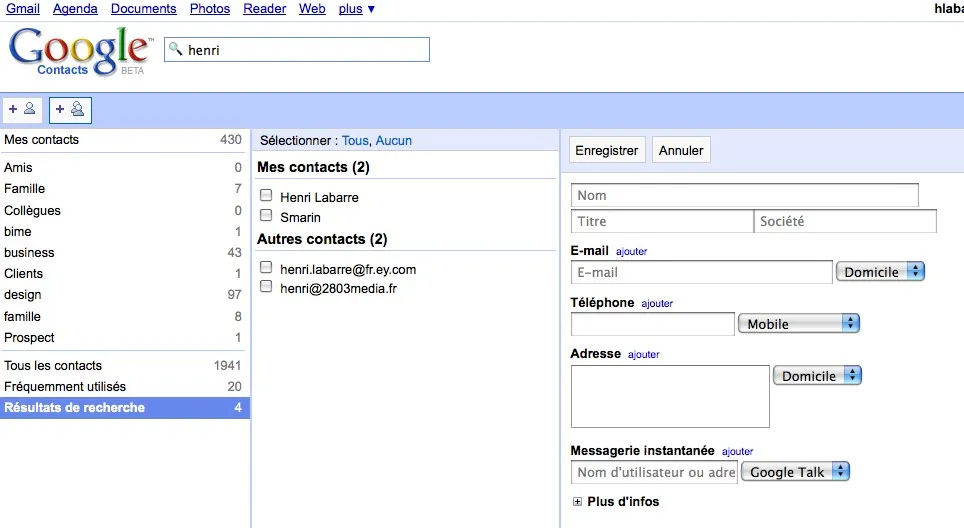Deselect contacts via Aucun link
Screen dimensions: 964x528
tap(393, 140)
